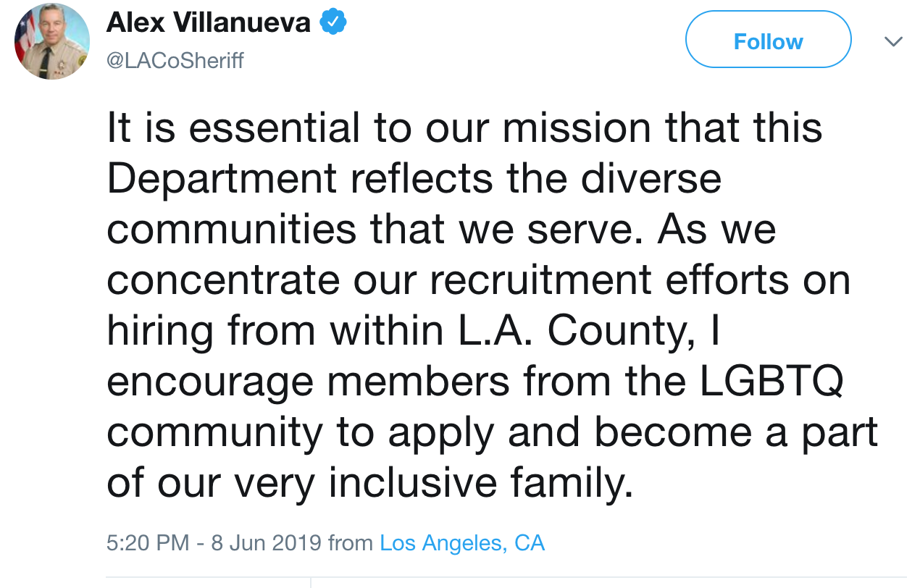The width and height of the screenshot is (920, 588).
Task: Click the word Department in the tweet
Action: (222, 180)
